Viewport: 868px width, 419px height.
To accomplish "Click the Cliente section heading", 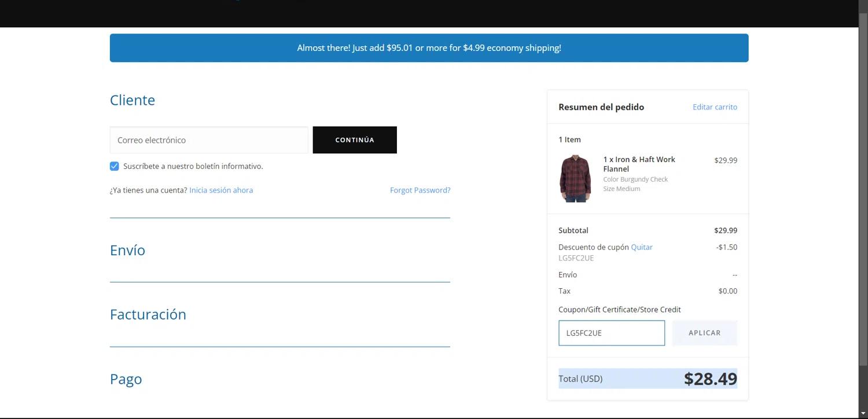I will point(133,100).
